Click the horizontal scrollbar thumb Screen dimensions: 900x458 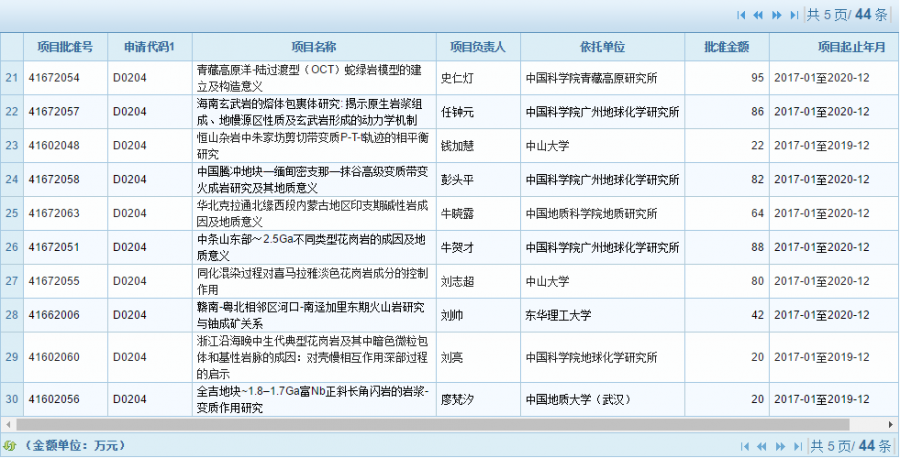432,425
